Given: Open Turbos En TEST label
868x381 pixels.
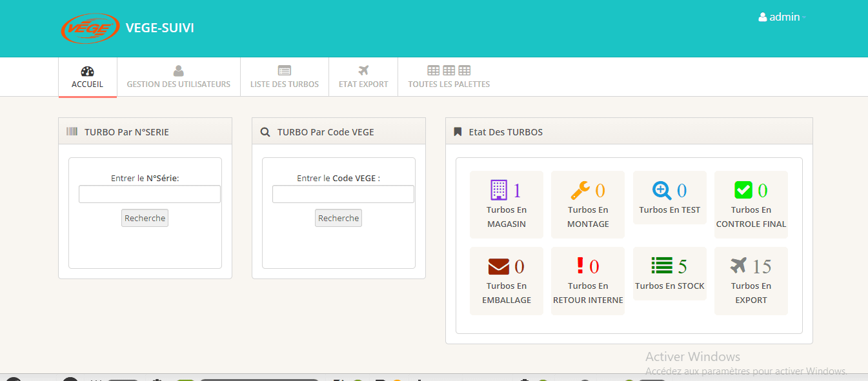Looking at the screenshot, I should point(670,210).
